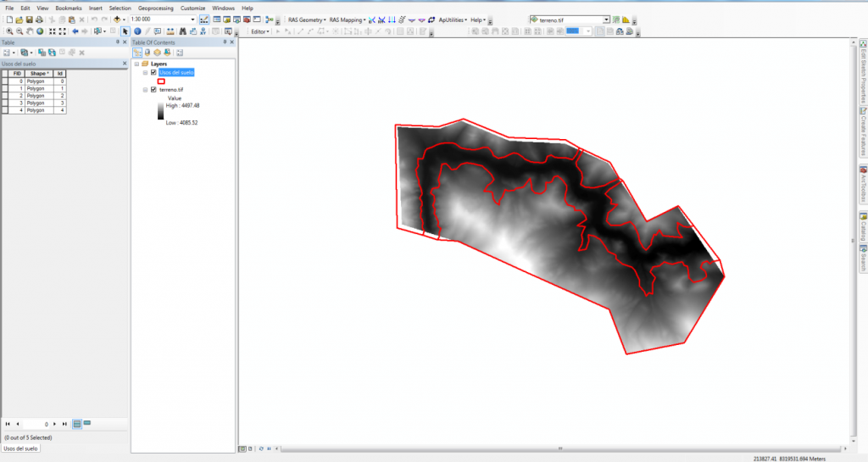The image size is (868, 462).
Task: Click the red Usos del suelo symbol swatch
Action: tap(161, 81)
